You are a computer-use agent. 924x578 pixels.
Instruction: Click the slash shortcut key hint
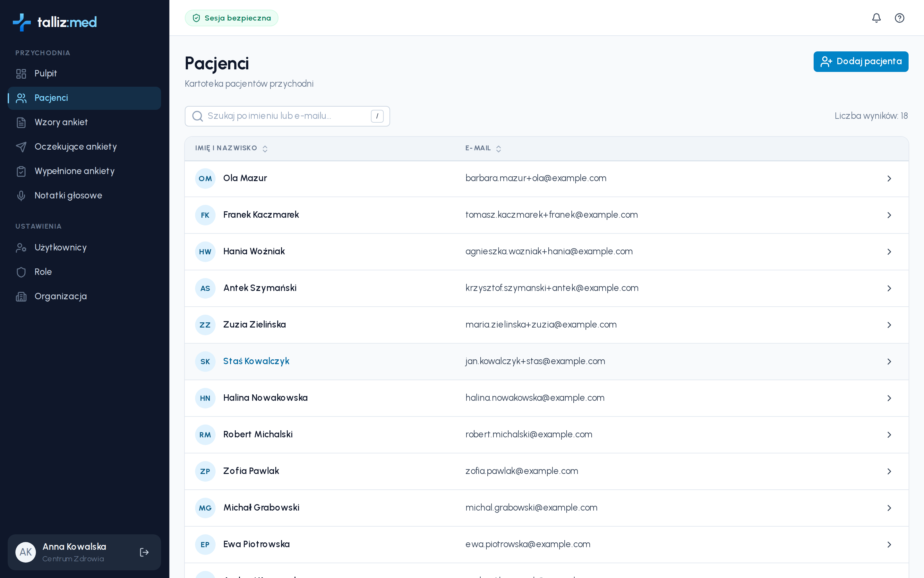[377, 116]
